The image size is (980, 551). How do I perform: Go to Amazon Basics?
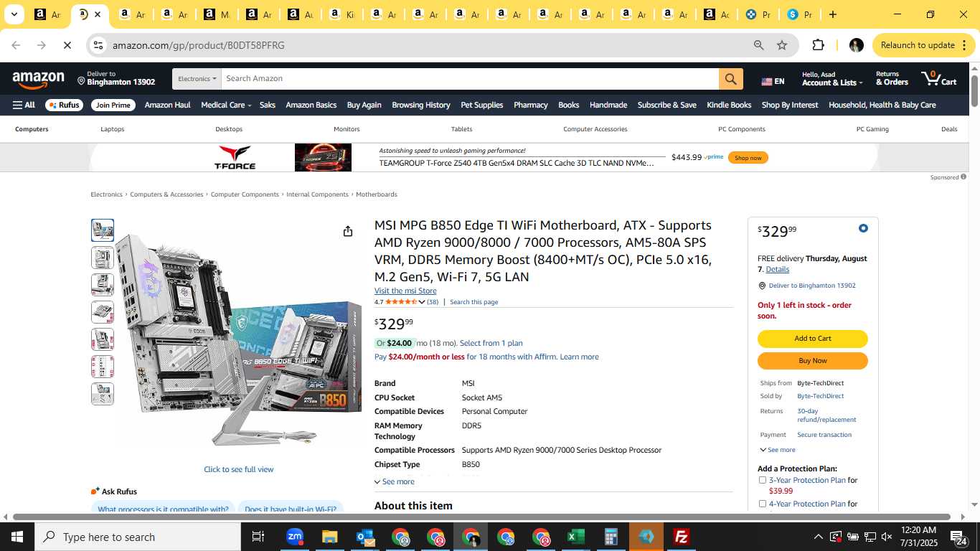(x=311, y=105)
